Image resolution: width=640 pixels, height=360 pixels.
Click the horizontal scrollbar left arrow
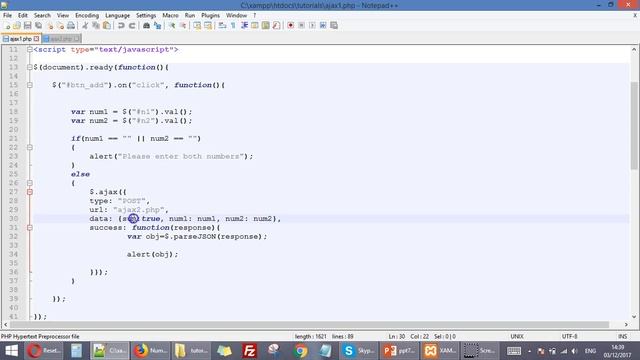point(5,324)
